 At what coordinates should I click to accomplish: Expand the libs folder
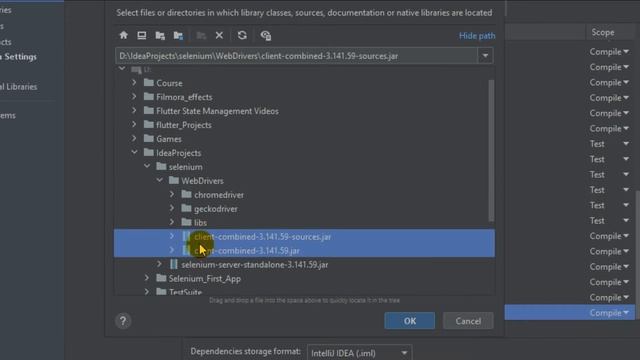[172, 222]
